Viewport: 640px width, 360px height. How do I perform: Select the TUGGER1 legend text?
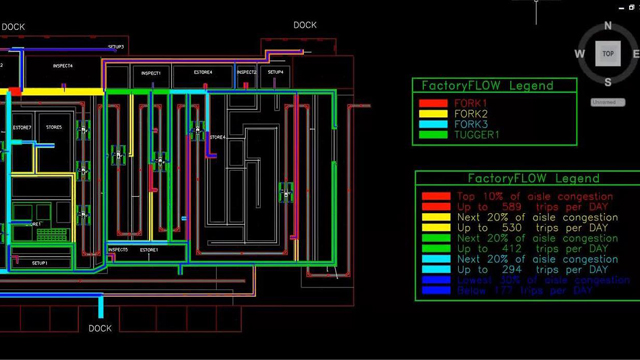coord(477,135)
